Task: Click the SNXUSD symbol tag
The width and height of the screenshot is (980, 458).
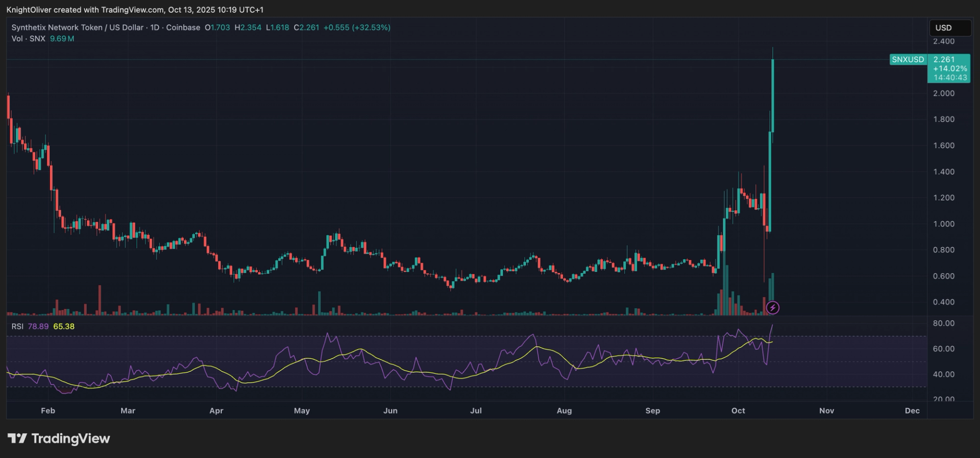Action: click(908, 60)
